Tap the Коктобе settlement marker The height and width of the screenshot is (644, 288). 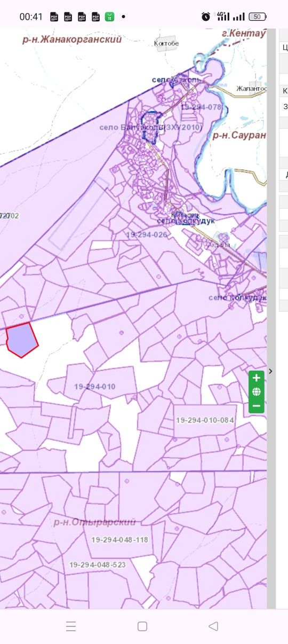pos(166,43)
